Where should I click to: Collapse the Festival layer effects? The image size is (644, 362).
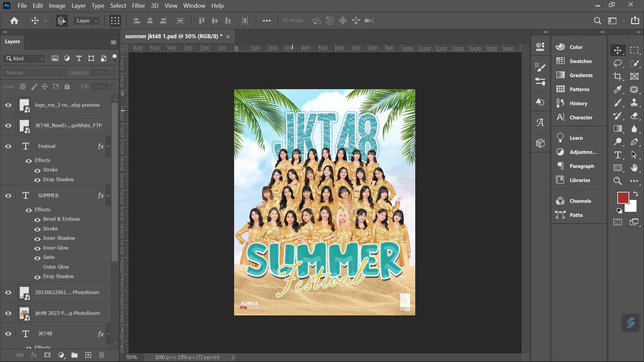pos(108,146)
